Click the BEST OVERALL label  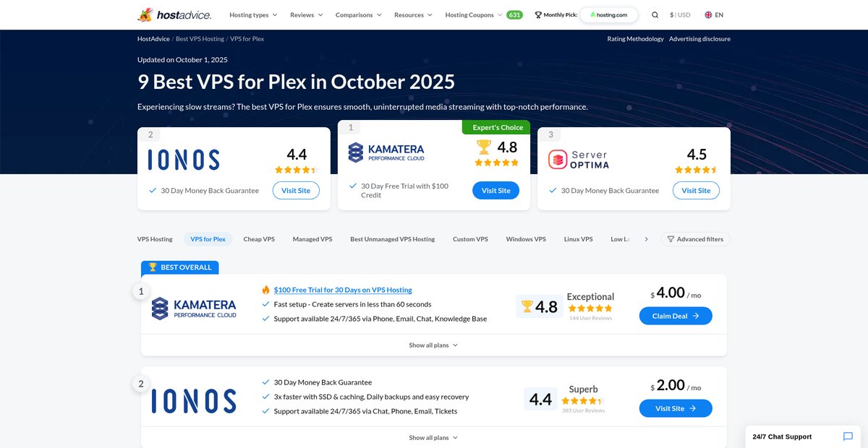click(179, 267)
